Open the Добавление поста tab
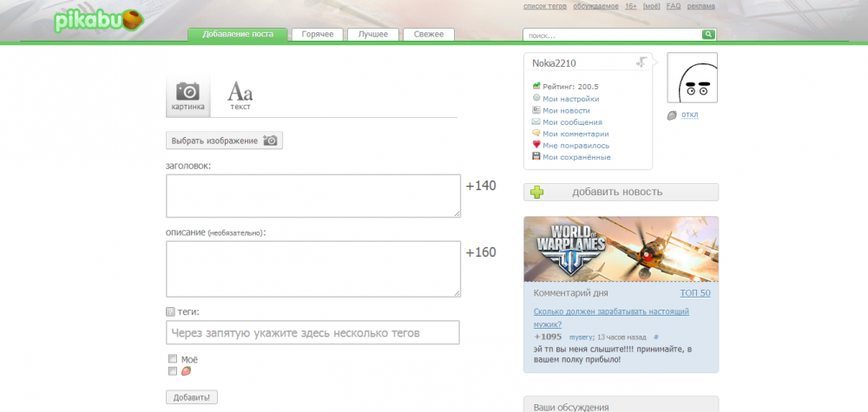Screen dimensions: 868x412 [238, 35]
